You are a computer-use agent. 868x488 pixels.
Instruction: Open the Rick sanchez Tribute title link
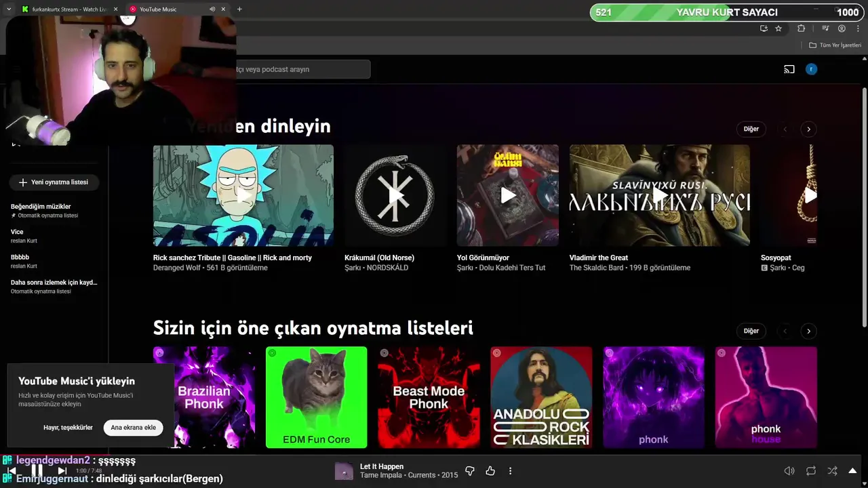[233, 258]
